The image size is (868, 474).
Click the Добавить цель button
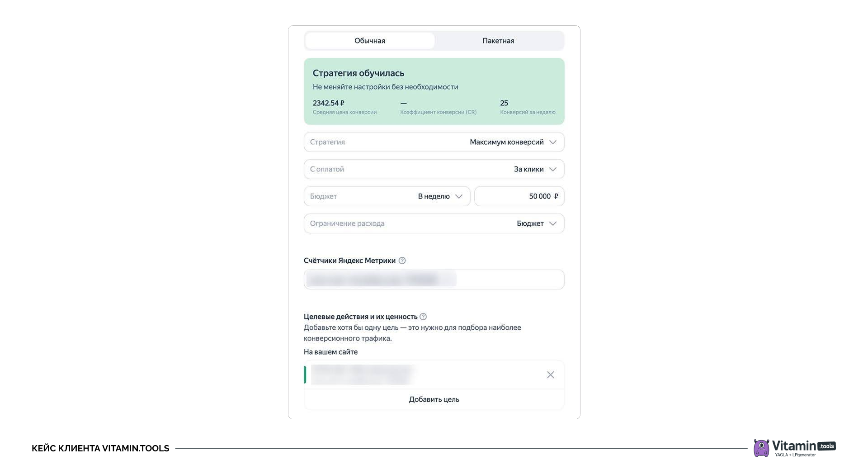point(434,399)
